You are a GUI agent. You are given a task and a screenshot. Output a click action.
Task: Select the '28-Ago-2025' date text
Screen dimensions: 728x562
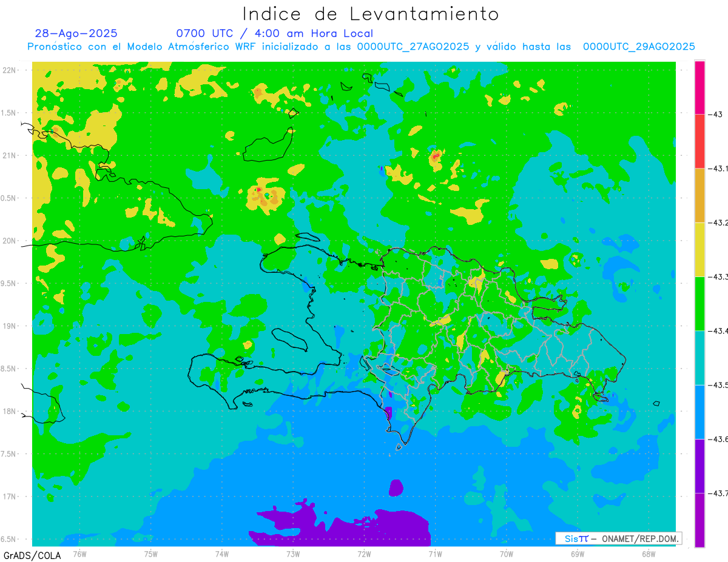76,33
